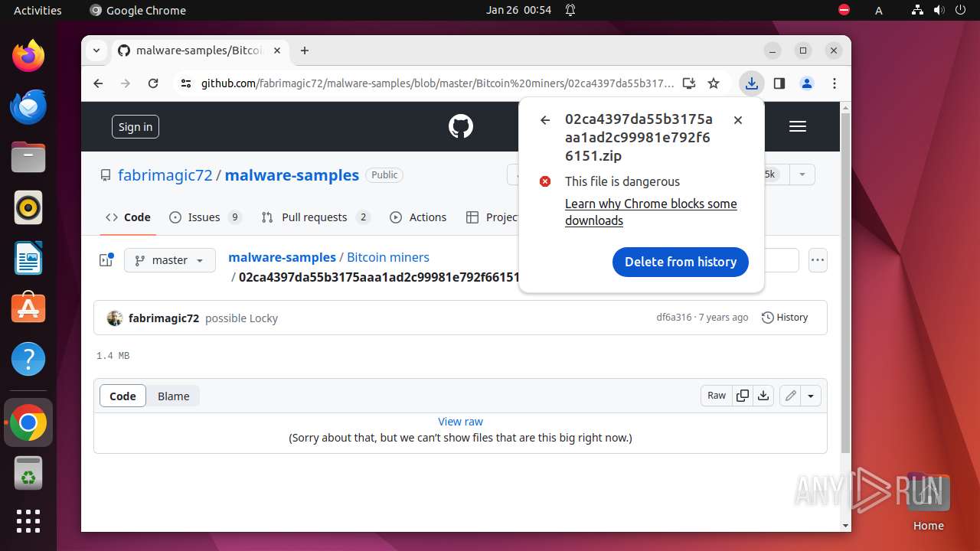Image resolution: width=980 pixels, height=551 pixels.
Task: Open the View raw link
Action: coord(460,422)
